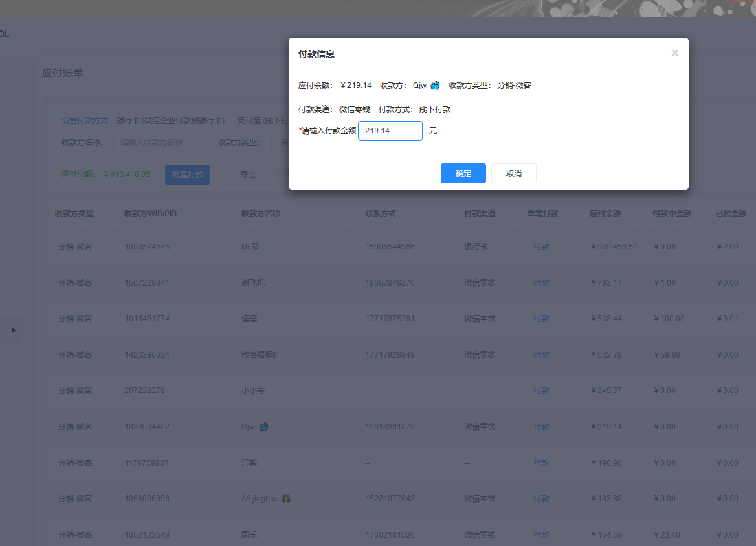Click the 确定 button in payment dialog
The image size is (756, 546).
click(463, 174)
